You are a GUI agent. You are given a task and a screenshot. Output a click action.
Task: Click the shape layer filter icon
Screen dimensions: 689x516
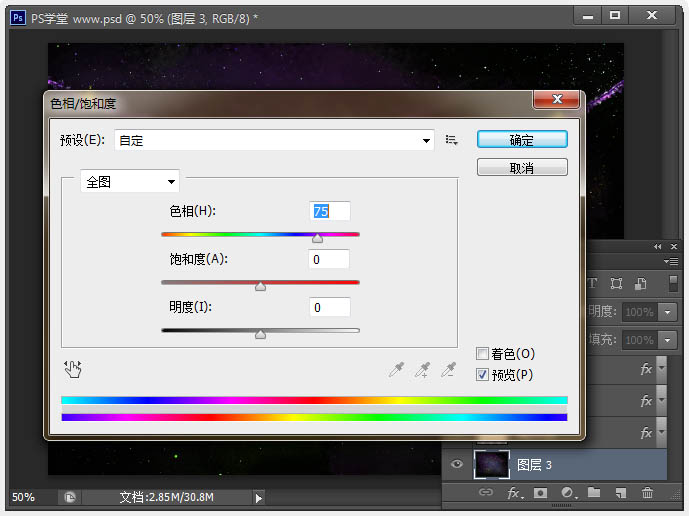click(x=616, y=283)
